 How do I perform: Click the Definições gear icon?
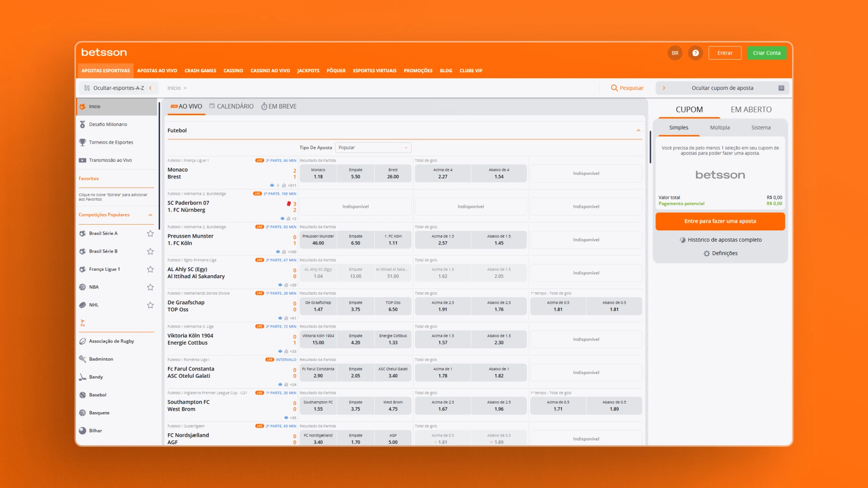(x=707, y=253)
